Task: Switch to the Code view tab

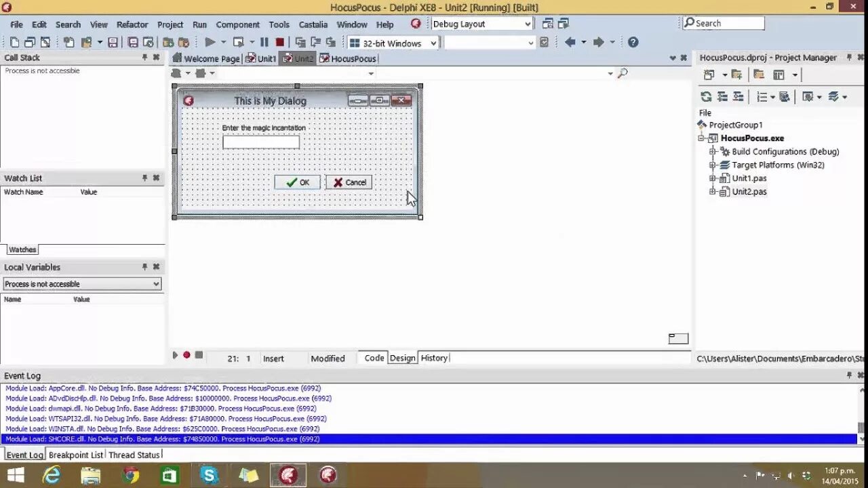Action: pos(374,358)
